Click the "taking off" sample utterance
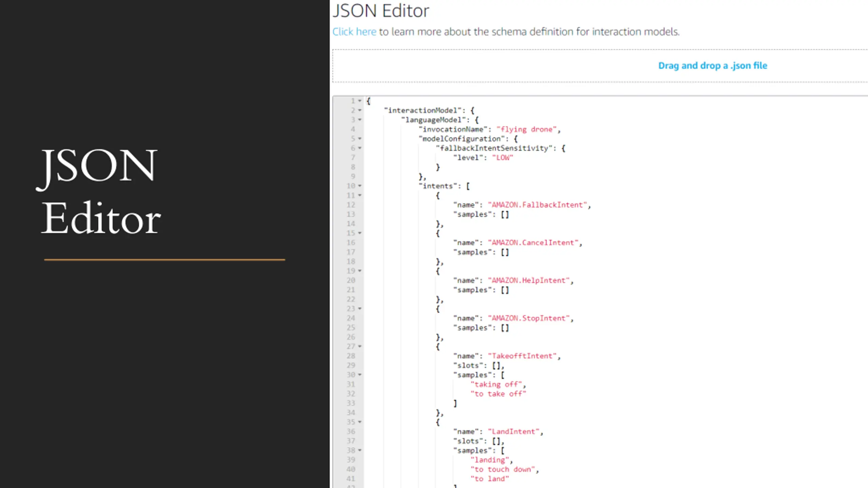Viewport: 868px width, 488px height. 496,384
